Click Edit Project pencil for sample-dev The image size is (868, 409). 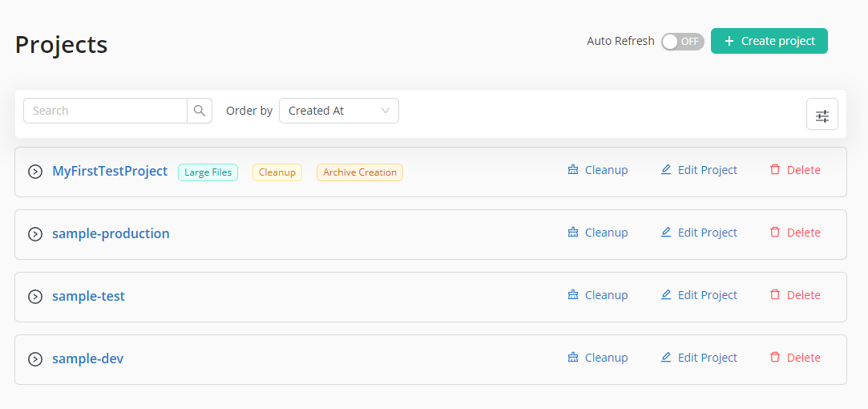[x=666, y=358]
